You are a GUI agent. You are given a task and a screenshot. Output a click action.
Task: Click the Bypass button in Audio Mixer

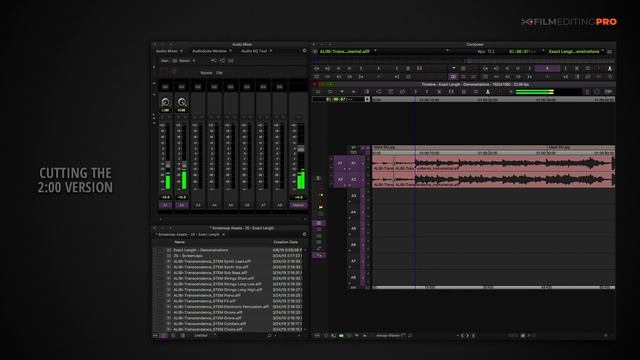point(206,73)
